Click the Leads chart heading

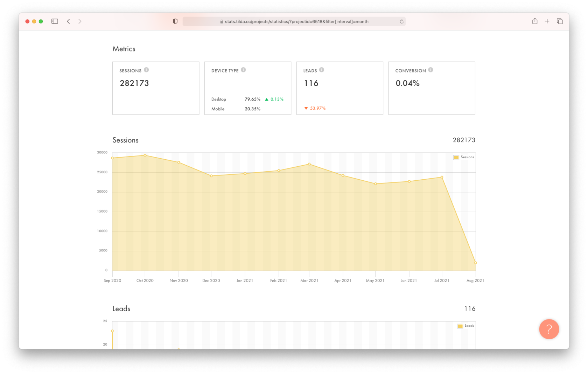121,309
